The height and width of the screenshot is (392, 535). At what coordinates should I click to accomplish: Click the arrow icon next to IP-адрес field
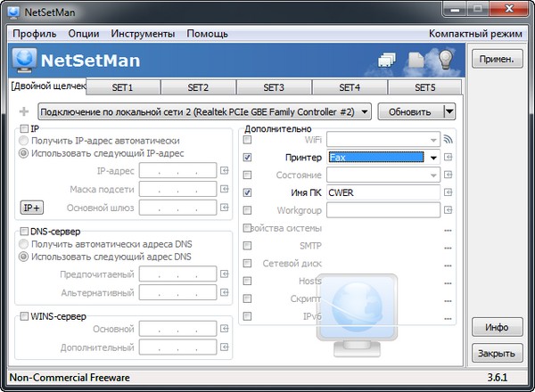(x=225, y=170)
